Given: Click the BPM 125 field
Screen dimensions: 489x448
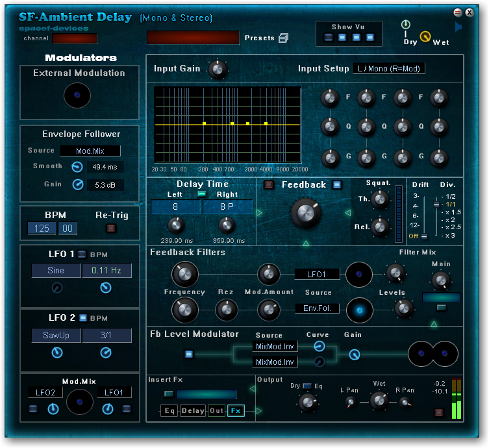Looking at the screenshot, I should (x=42, y=228).
